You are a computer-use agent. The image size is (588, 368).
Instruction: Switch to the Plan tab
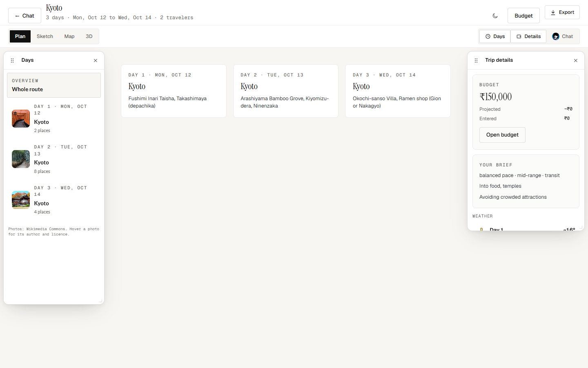coord(20,36)
